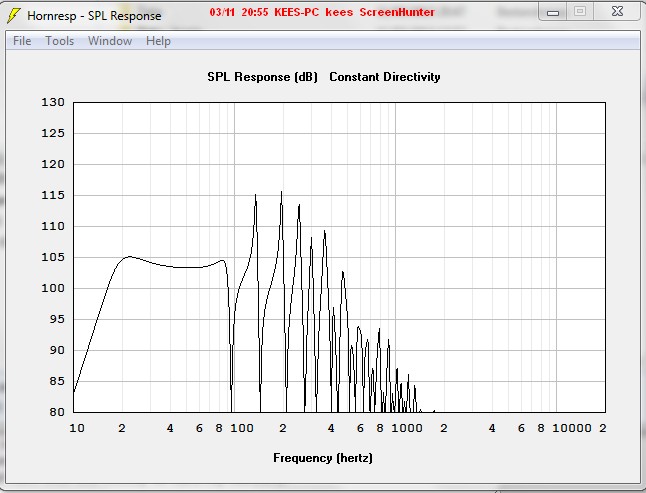Screen dimensions: 646x493
Task: Click the 105 value on the dB axis
Action: click(53, 257)
